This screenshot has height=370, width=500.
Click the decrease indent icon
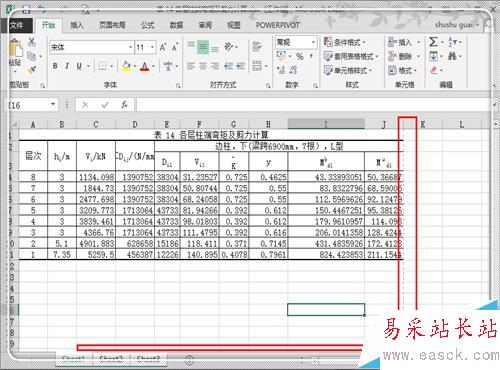(229, 66)
